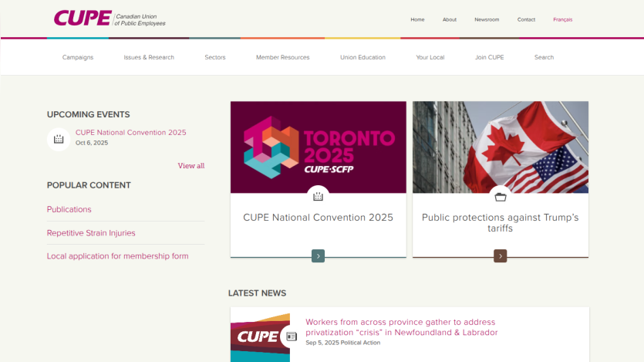This screenshot has width=644, height=362.
Task: Click the arrow button on the Trump's tariffs card
Action: (501, 256)
